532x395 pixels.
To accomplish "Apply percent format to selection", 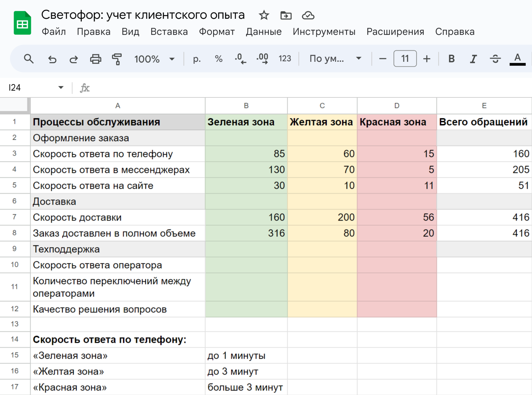I will point(218,59).
